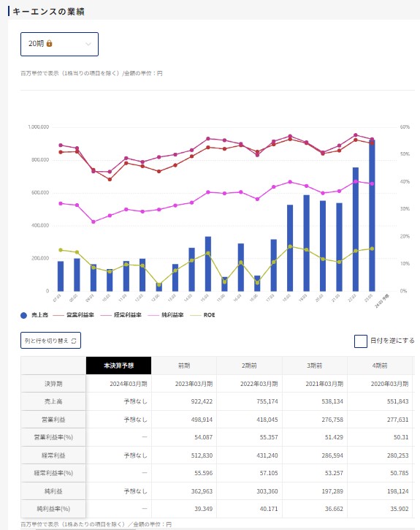This screenshot has height=530, width=420.
Task: Click the net margin value 40.171
Action: (x=269, y=509)
